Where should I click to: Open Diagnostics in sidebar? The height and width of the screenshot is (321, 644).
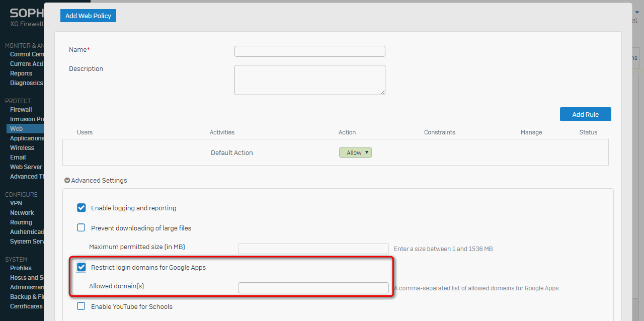click(27, 83)
